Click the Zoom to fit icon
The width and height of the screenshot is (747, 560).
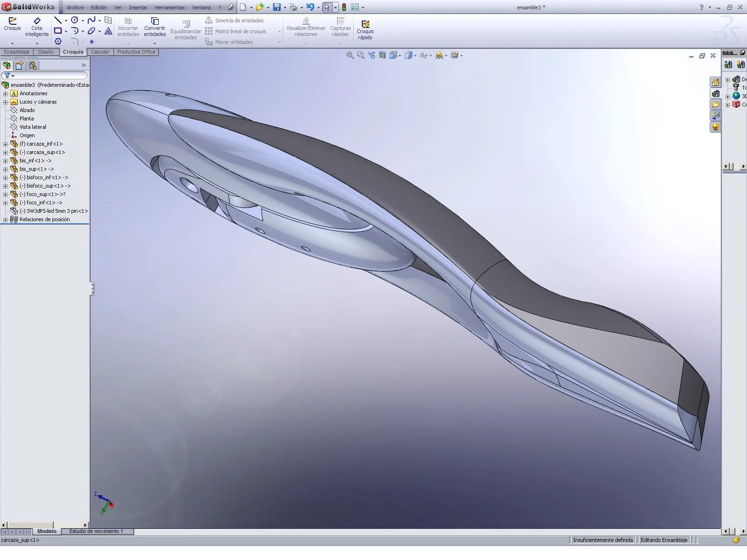coord(350,55)
